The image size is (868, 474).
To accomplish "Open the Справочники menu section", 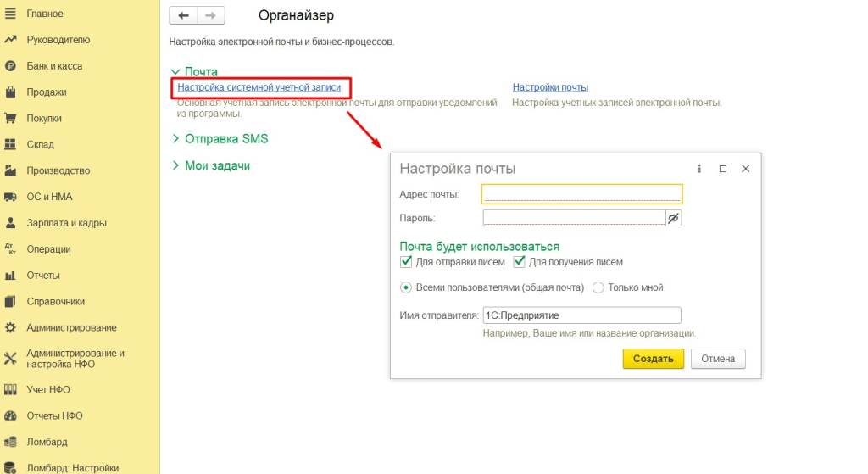I will [55, 302].
